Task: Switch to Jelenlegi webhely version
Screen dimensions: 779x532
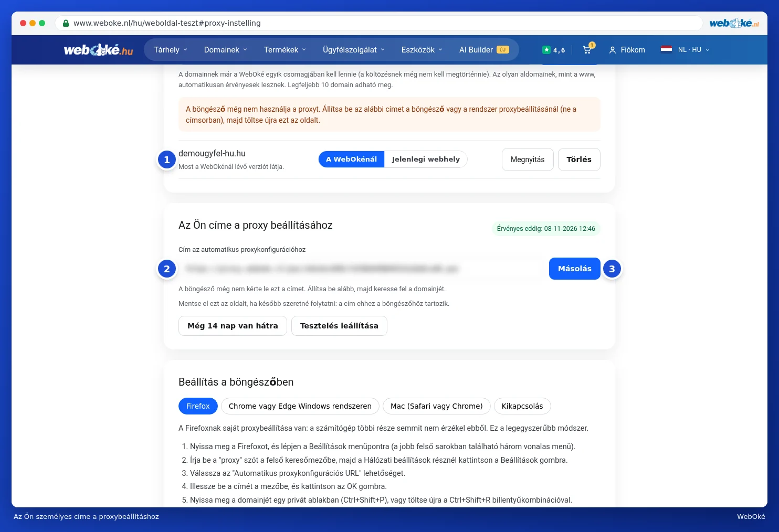Action: (x=426, y=159)
